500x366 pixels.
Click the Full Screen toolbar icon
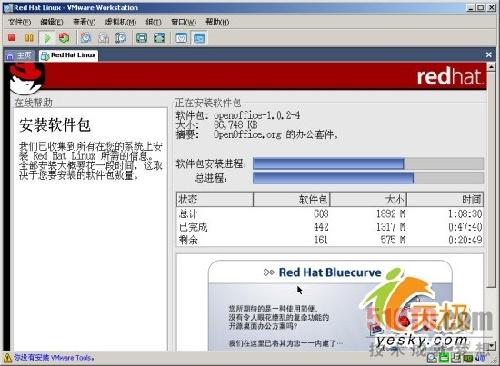(142, 38)
